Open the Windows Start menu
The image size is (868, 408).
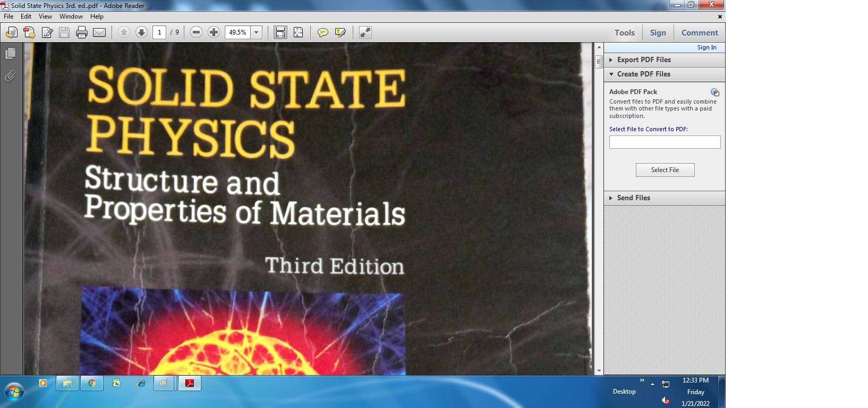tap(14, 393)
